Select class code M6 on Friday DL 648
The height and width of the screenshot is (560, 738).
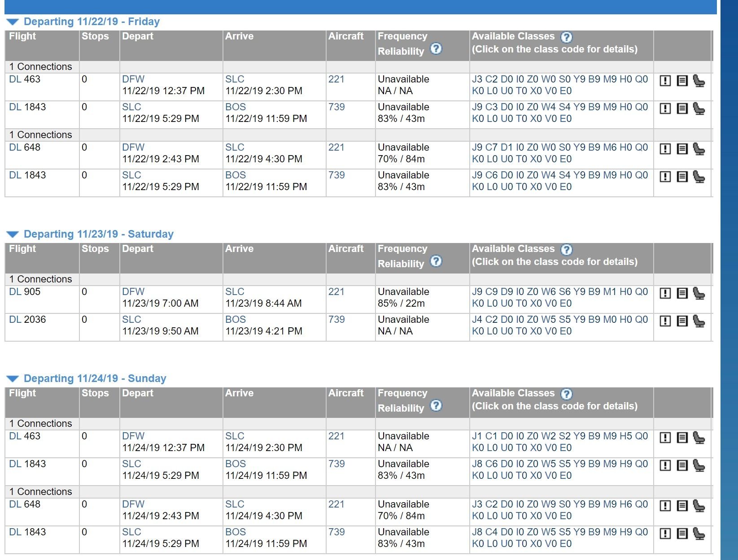click(x=610, y=148)
